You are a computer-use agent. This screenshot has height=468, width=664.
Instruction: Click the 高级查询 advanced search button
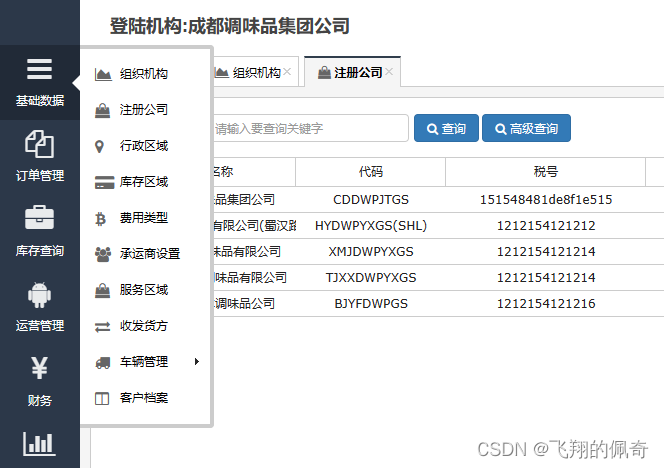(526, 128)
